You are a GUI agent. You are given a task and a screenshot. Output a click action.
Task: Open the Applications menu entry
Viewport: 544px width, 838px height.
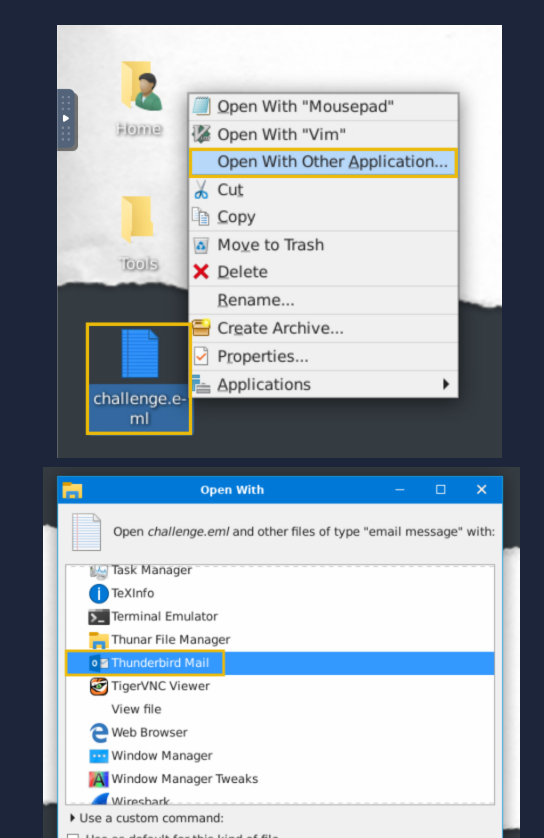[x=323, y=384]
